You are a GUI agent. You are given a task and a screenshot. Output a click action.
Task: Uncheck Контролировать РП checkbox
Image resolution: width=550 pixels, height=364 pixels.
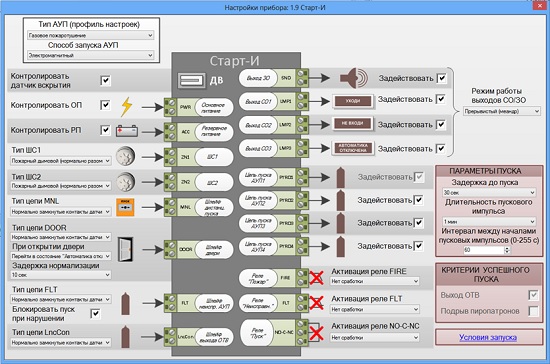click(105, 130)
